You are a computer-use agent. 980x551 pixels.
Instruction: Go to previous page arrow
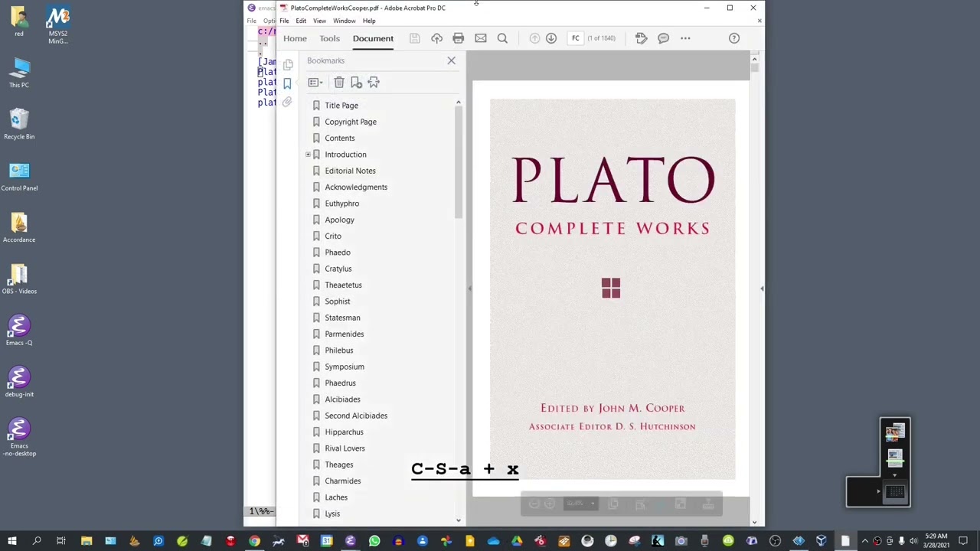pyautogui.click(x=534, y=38)
